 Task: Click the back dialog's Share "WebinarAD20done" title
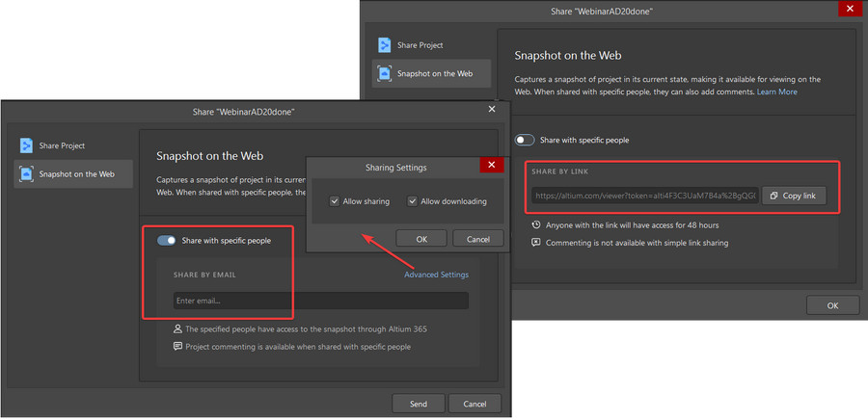(602, 11)
